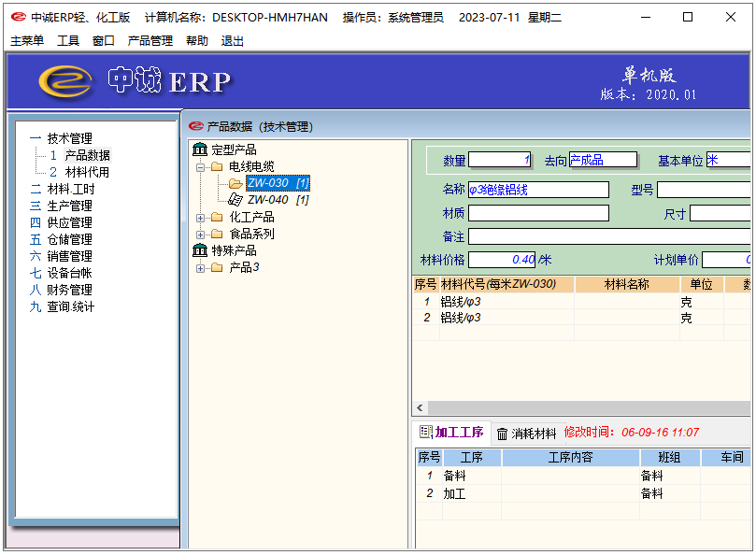Image resolution: width=756 pixels, height=555 pixels.
Task: Click the 加工工序 list icon
Action: pyautogui.click(x=425, y=433)
